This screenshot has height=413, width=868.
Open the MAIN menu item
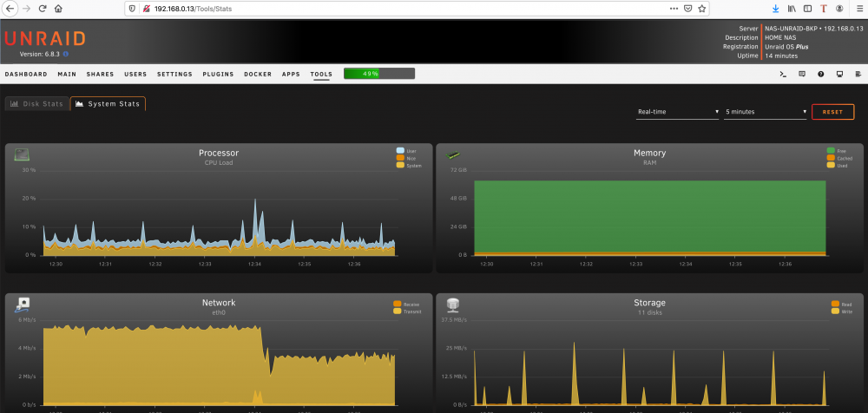pyautogui.click(x=67, y=75)
